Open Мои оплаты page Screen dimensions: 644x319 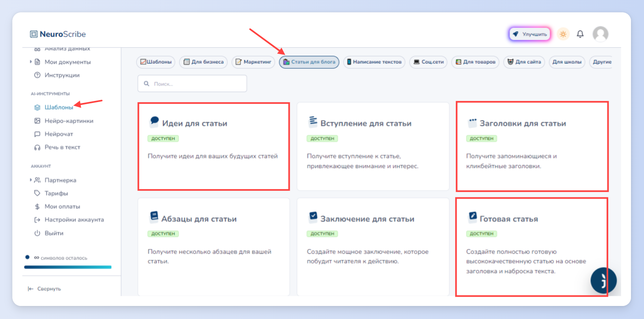pyautogui.click(x=62, y=207)
